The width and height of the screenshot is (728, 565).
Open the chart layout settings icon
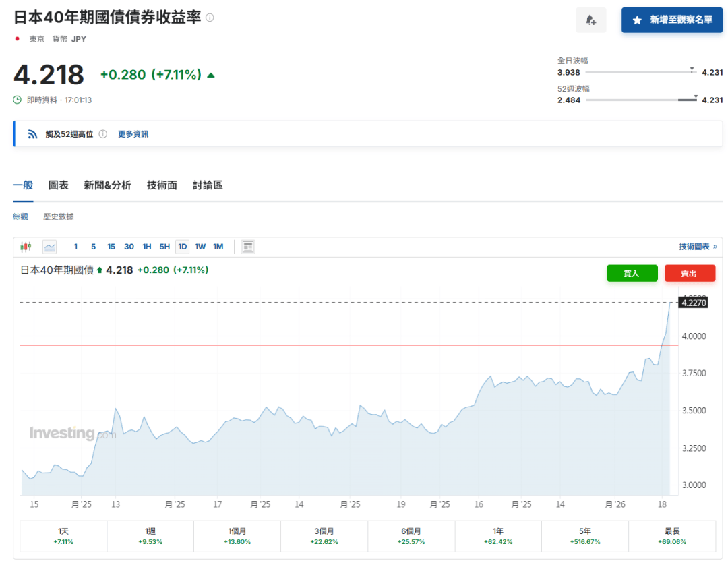247,246
